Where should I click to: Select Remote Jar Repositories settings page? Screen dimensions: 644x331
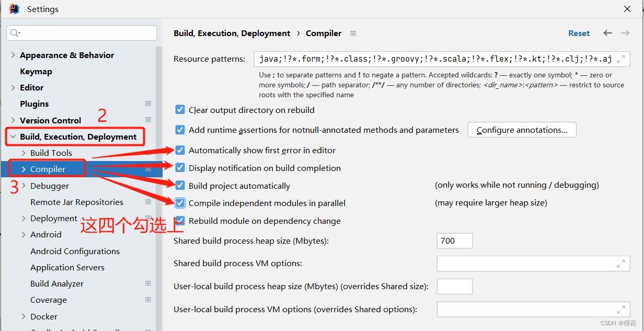coord(77,202)
